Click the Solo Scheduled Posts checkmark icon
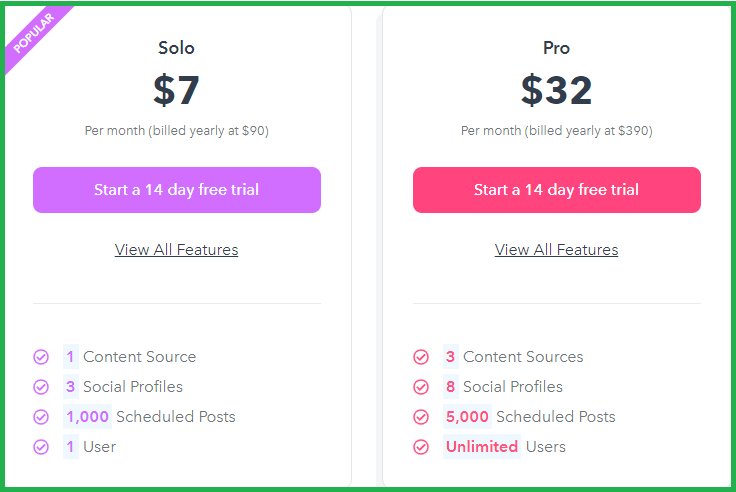Screen dimensions: 736x492 tap(41, 417)
